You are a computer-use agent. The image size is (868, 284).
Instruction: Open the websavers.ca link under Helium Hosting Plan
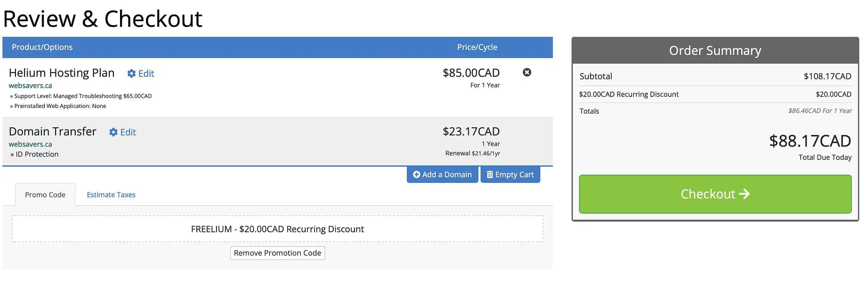[x=31, y=85]
